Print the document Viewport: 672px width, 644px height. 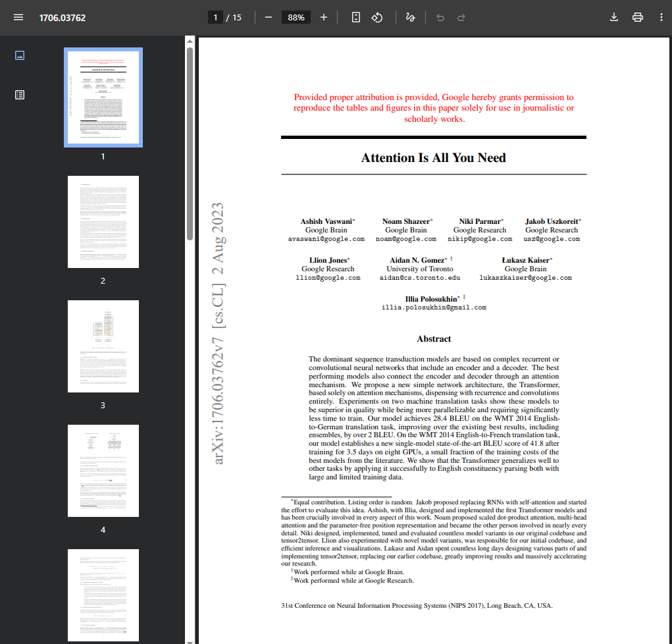(637, 18)
